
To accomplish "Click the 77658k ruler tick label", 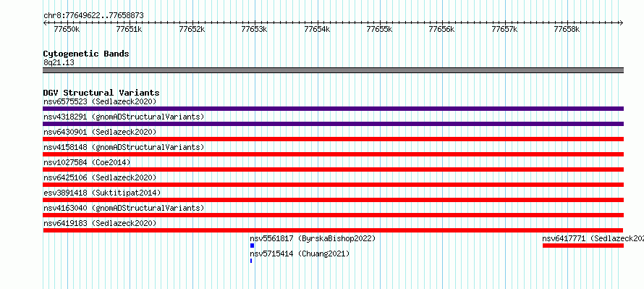I will 567,29.
